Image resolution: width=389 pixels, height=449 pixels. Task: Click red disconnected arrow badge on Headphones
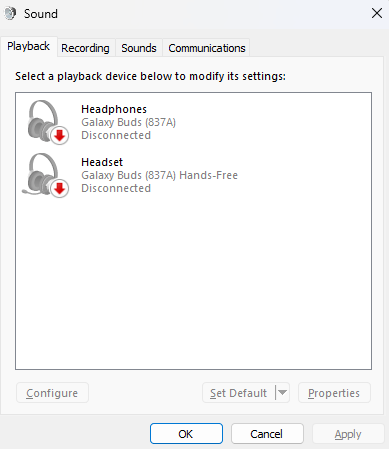(x=60, y=135)
